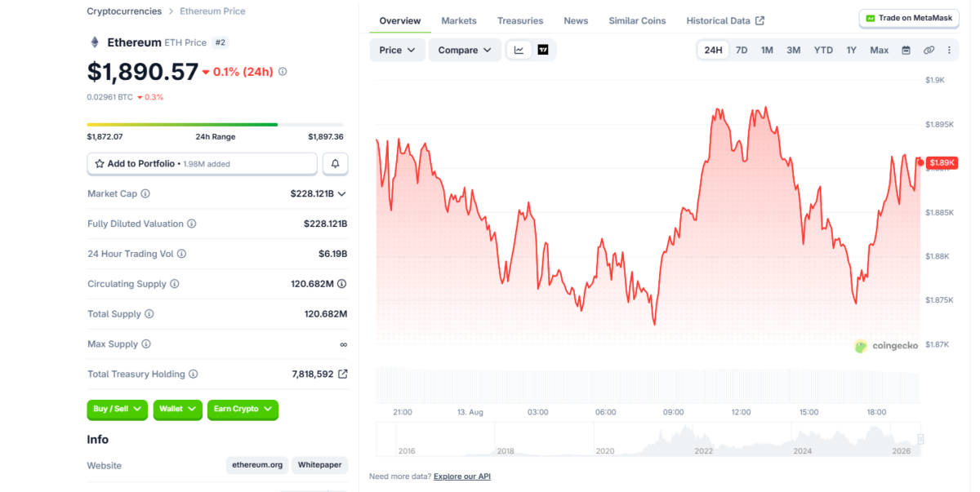Select the 1M chart range

click(767, 51)
